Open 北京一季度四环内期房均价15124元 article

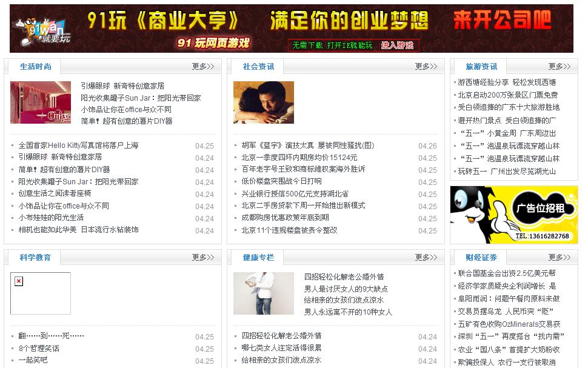[x=299, y=158]
